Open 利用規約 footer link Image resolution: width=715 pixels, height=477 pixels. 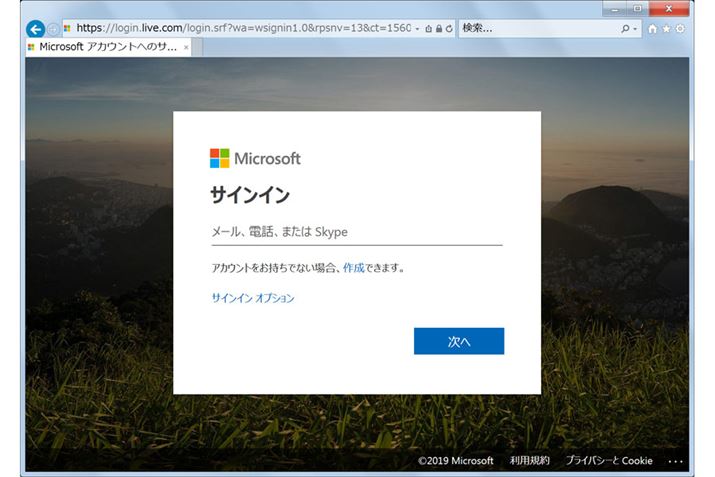coord(529,461)
